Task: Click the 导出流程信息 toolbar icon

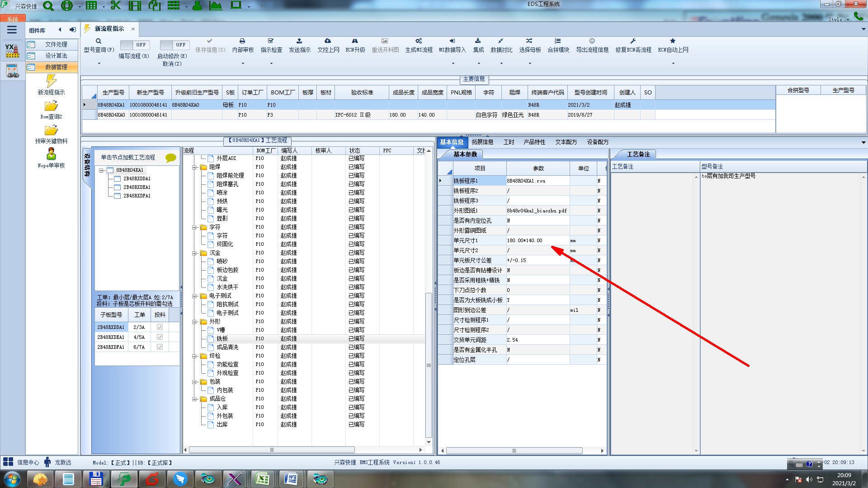Action: [x=592, y=41]
